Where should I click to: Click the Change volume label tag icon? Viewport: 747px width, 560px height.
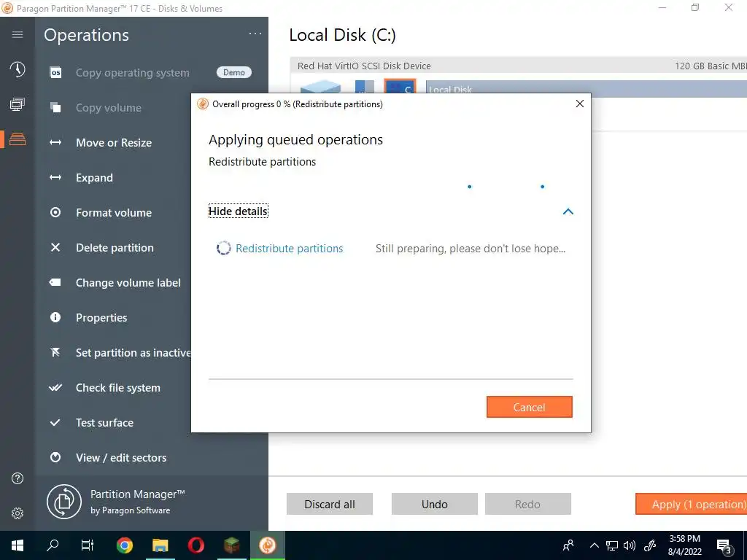click(55, 282)
